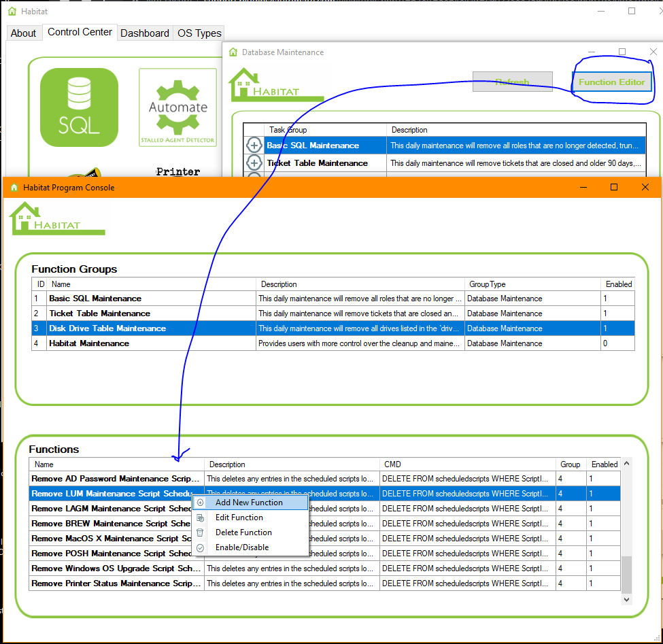663x644 pixels.
Task: Choose Delete Function from the context menu
Action: tap(243, 532)
